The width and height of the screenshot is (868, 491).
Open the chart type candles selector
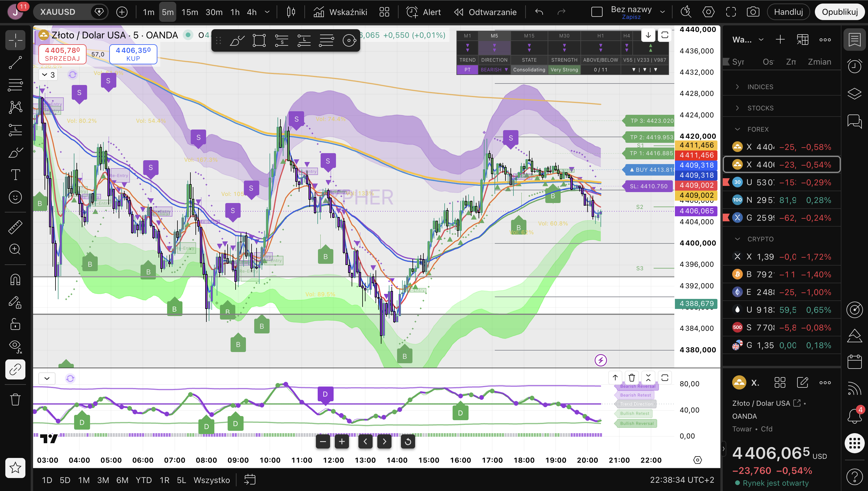point(291,12)
